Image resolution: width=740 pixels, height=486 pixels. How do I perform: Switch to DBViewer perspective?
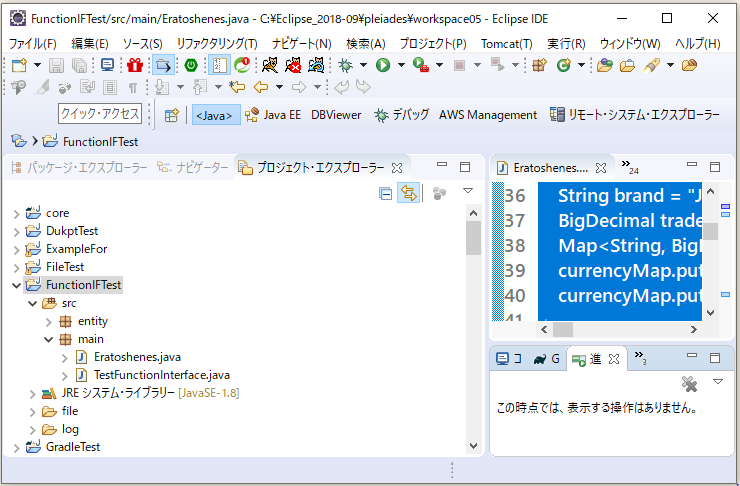point(336,115)
